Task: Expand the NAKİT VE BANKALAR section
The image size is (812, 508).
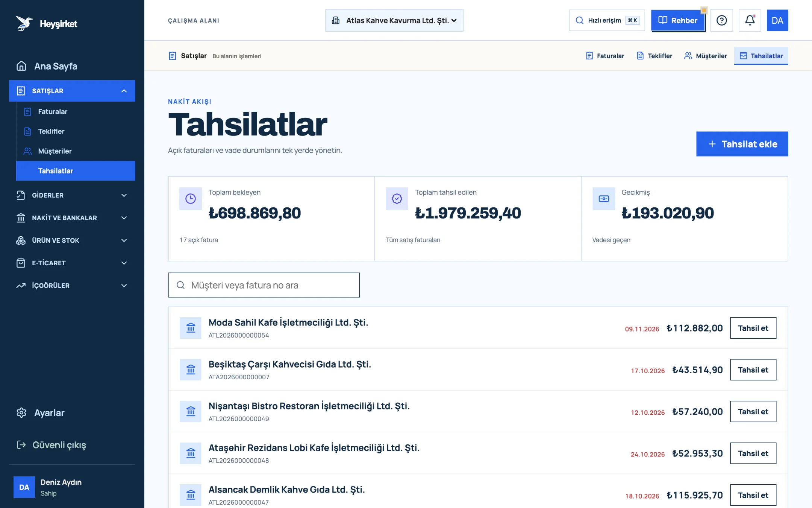Action: [x=72, y=218]
